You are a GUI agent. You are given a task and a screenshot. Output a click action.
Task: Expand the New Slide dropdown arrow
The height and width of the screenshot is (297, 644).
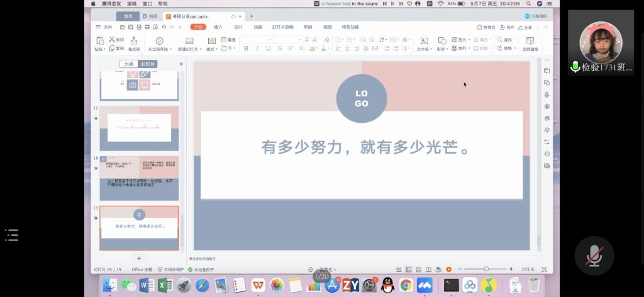(x=200, y=49)
